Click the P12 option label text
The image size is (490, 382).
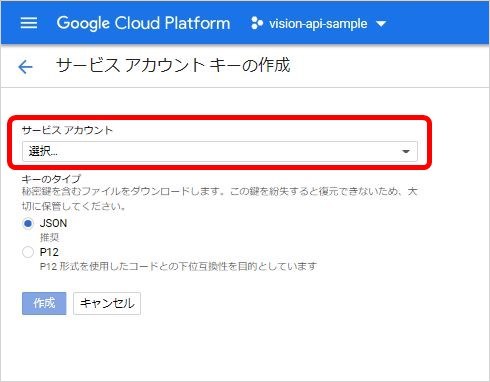point(49,252)
